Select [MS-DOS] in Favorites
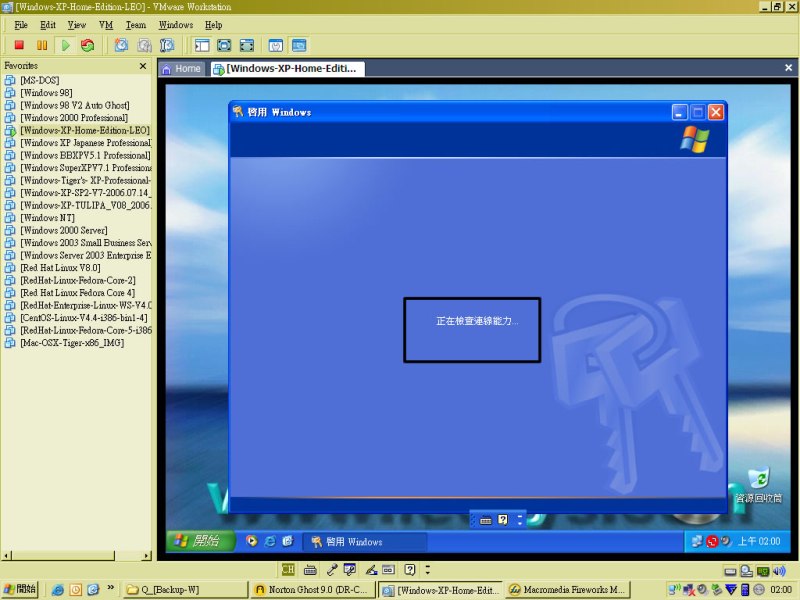Screen dimensions: 800x600 pos(40,81)
